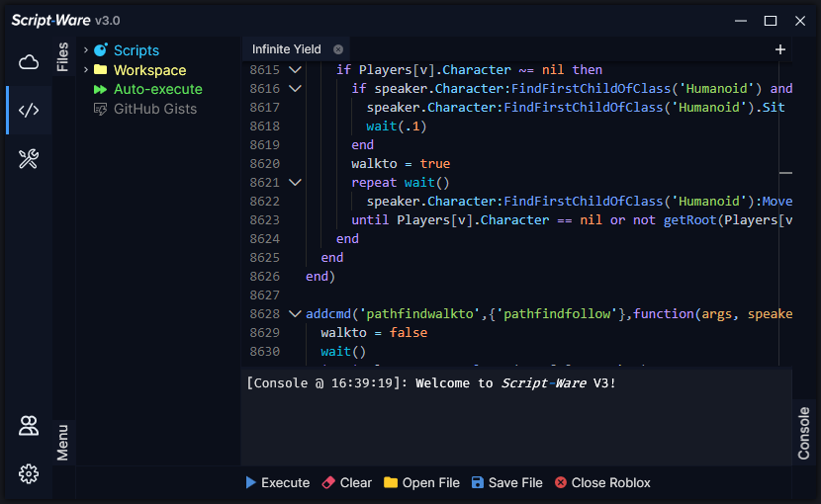Open the cloud scripts sidebar icon
This screenshot has height=504, width=821.
[29, 62]
